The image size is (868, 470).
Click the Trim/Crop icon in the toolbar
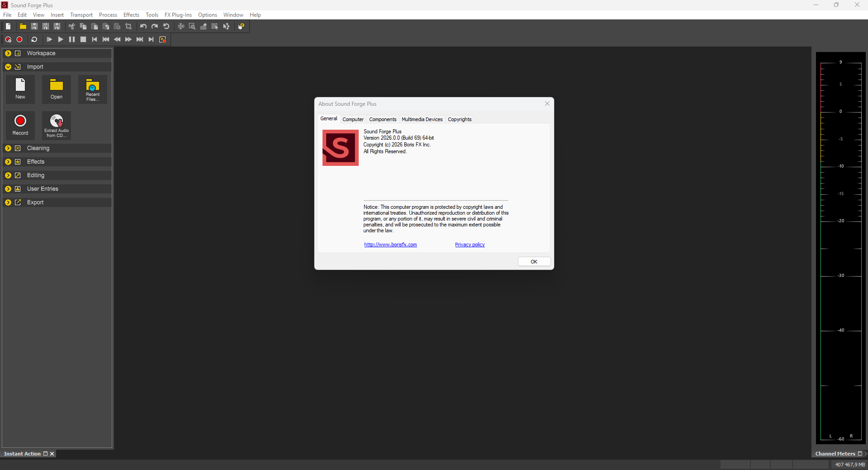(128, 26)
